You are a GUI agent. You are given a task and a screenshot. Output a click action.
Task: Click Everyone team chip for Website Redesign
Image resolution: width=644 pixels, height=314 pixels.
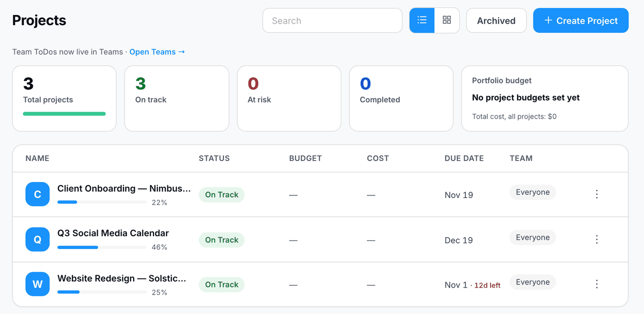[x=533, y=282]
